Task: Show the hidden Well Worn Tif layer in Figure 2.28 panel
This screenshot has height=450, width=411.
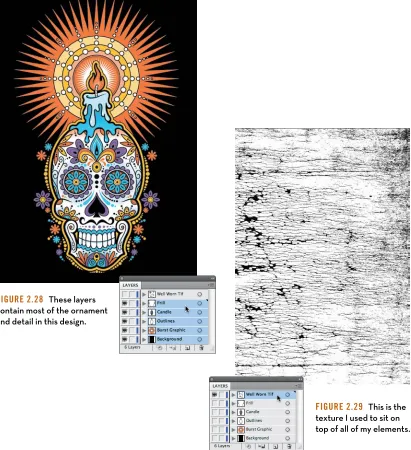Action: point(125,294)
